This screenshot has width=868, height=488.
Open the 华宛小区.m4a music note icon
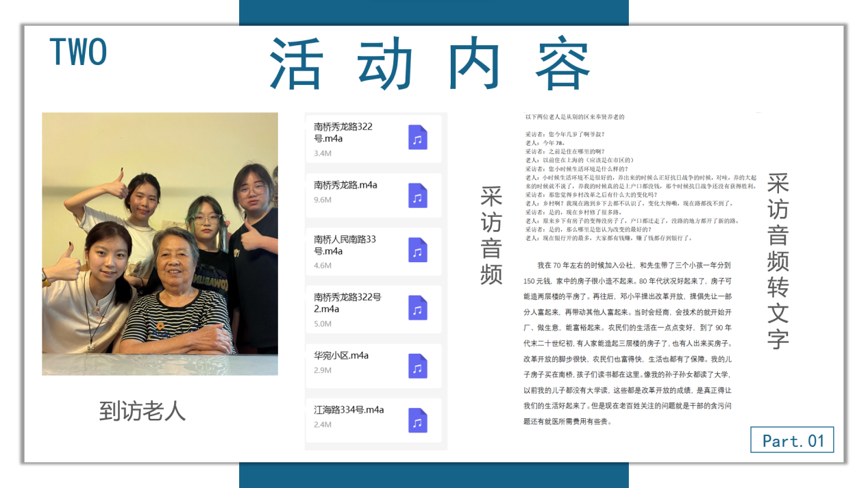(x=417, y=366)
